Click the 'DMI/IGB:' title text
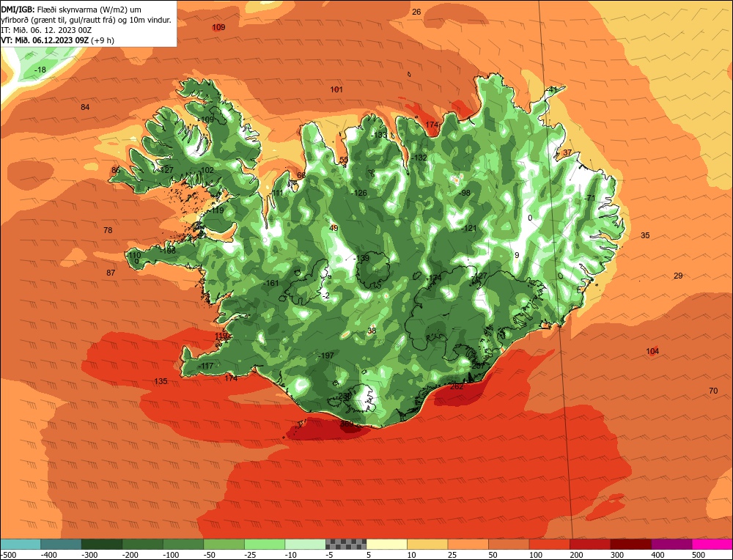Image resolution: width=733 pixels, height=560 pixels. tap(18, 10)
